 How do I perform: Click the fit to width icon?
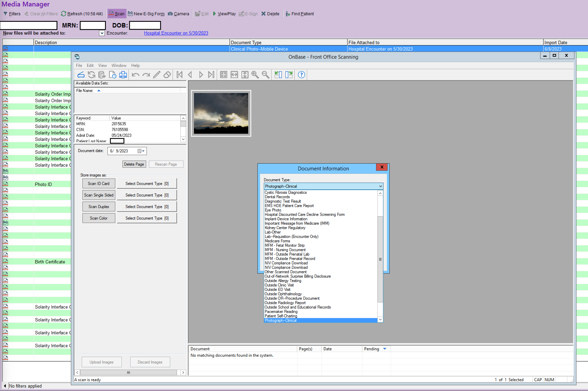[x=234, y=75]
